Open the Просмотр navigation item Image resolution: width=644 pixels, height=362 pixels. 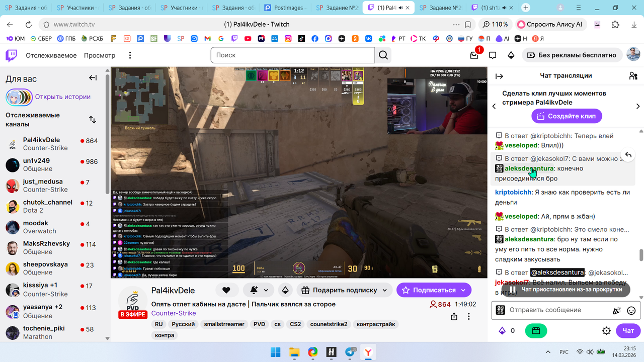(100, 55)
